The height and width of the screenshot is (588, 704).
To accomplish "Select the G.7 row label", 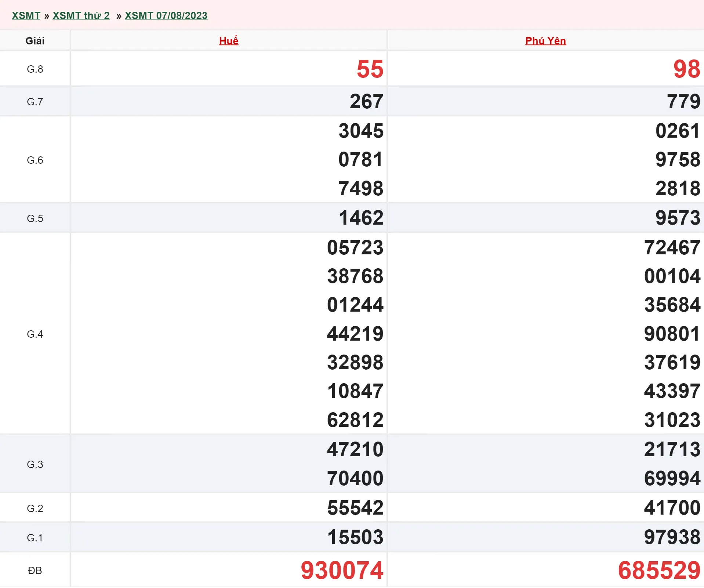I will [35, 102].
